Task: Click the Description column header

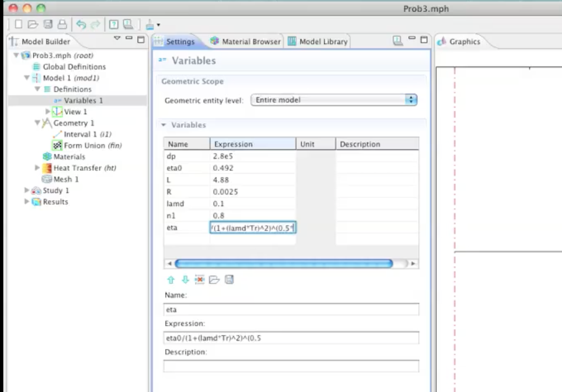Action: (377, 144)
